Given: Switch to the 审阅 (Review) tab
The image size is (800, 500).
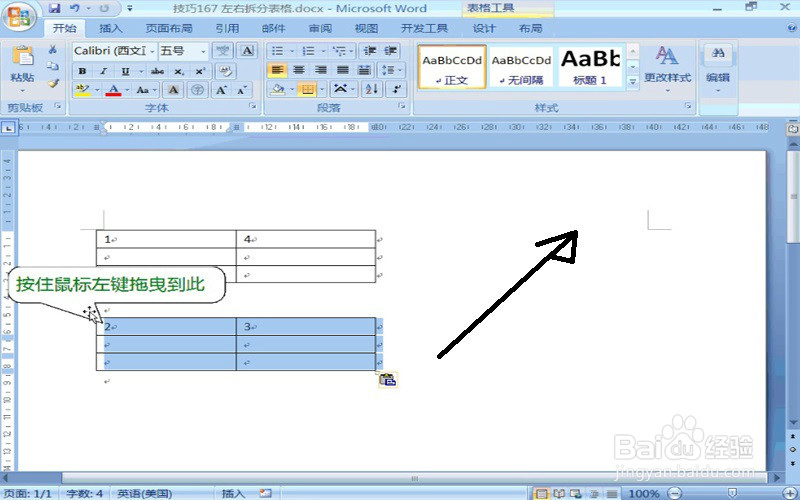Looking at the screenshot, I should (320, 29).
